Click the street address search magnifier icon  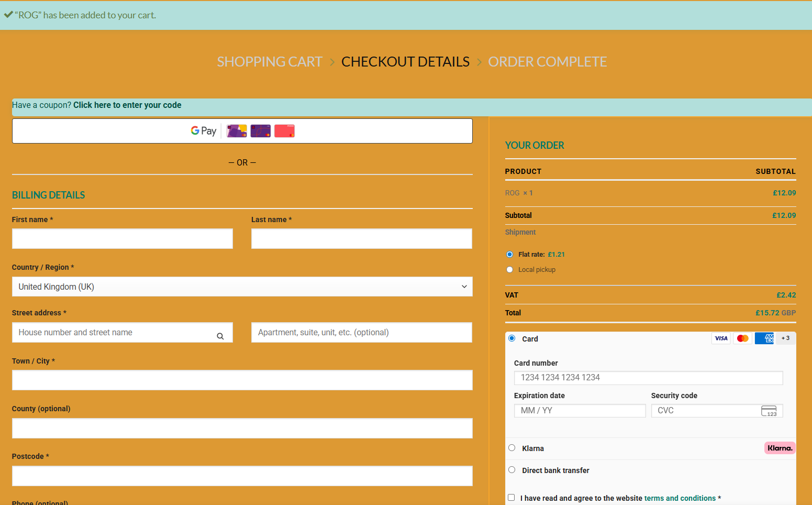220,336
